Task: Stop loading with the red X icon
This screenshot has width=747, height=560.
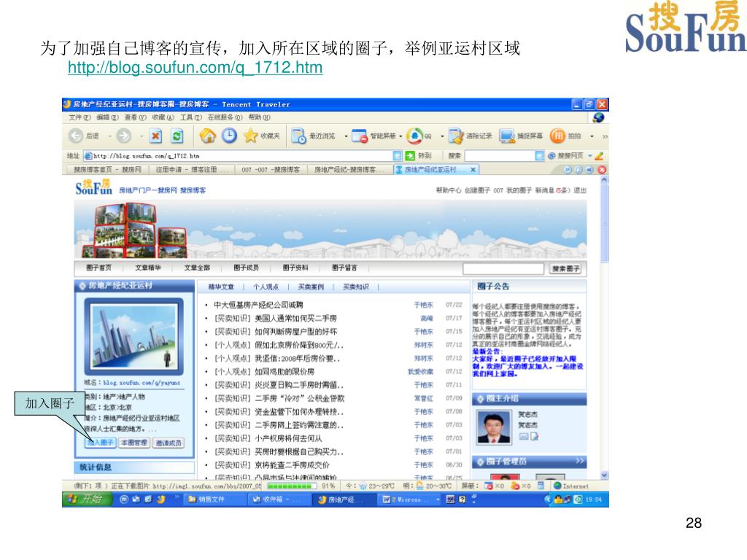Action: pos(156,136)
